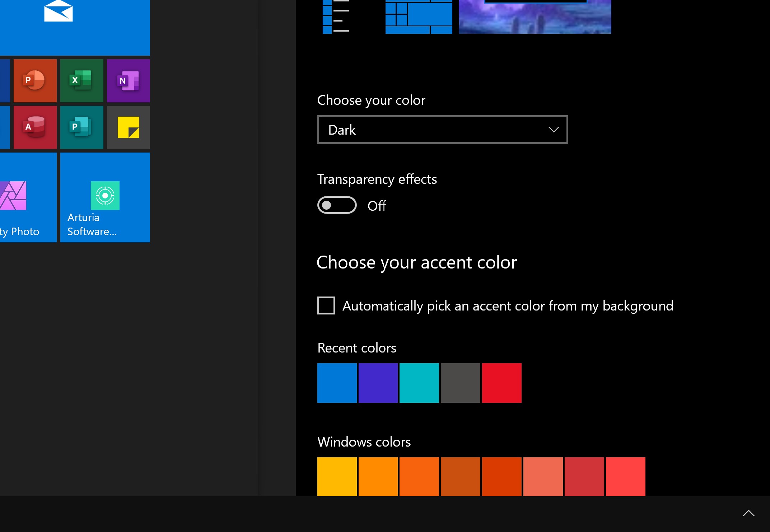
Task: Launch the Publisher tile
Action: click(x=82, y=127)
